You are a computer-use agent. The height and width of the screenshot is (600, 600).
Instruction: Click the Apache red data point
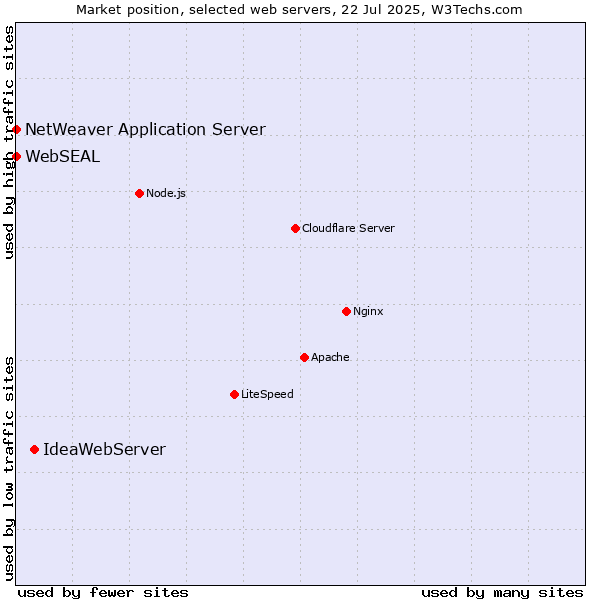(x=304, y=357)
